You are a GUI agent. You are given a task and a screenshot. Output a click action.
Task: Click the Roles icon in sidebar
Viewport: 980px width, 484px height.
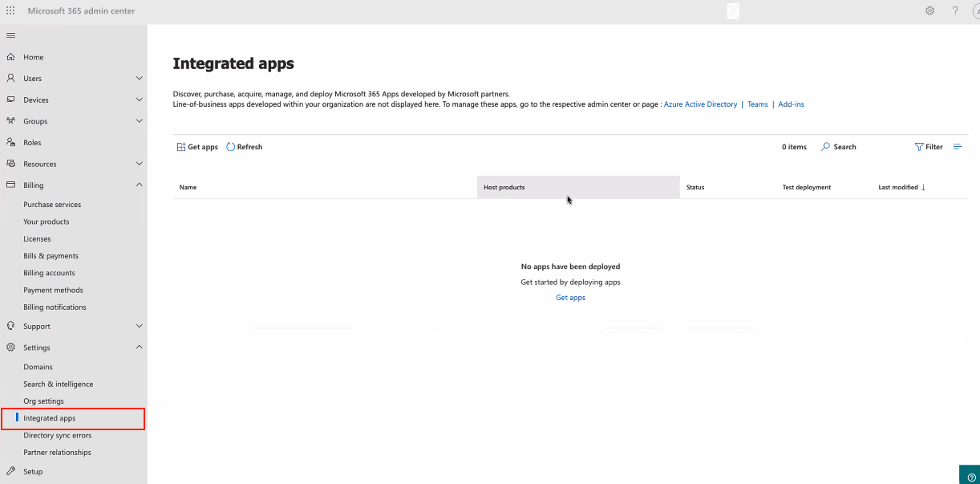click(10, 142)
